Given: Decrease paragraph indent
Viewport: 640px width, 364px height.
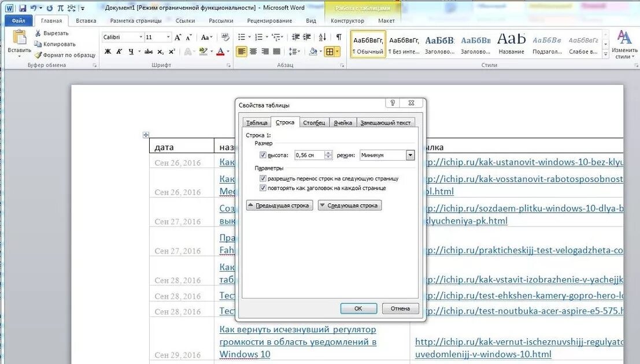Looking at the screenshot, I should point(295,37).
